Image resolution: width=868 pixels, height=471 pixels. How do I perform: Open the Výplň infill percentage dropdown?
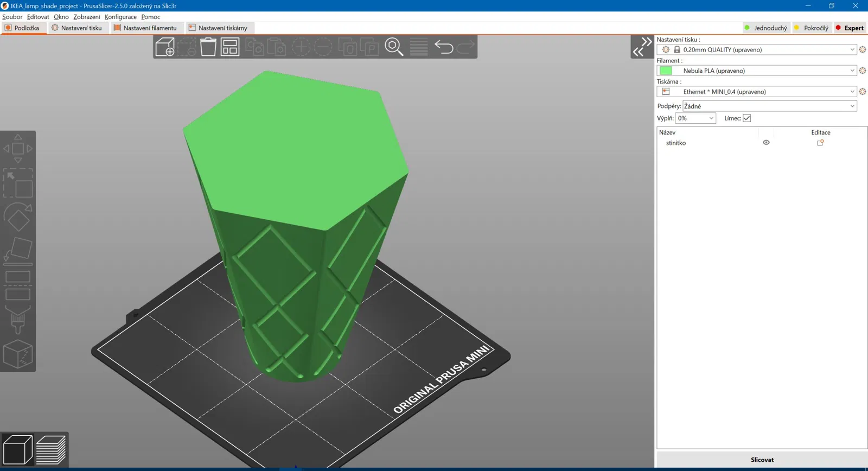(x=695, y=118)
